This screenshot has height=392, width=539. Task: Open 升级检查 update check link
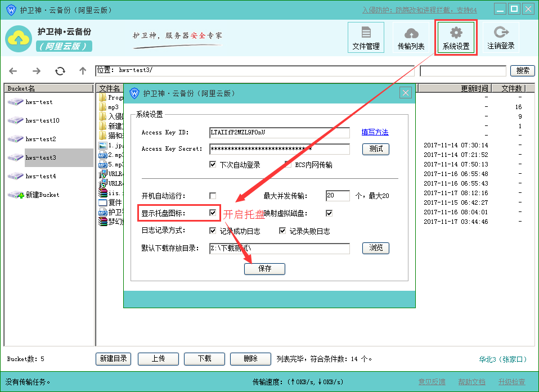click(512, 382)
